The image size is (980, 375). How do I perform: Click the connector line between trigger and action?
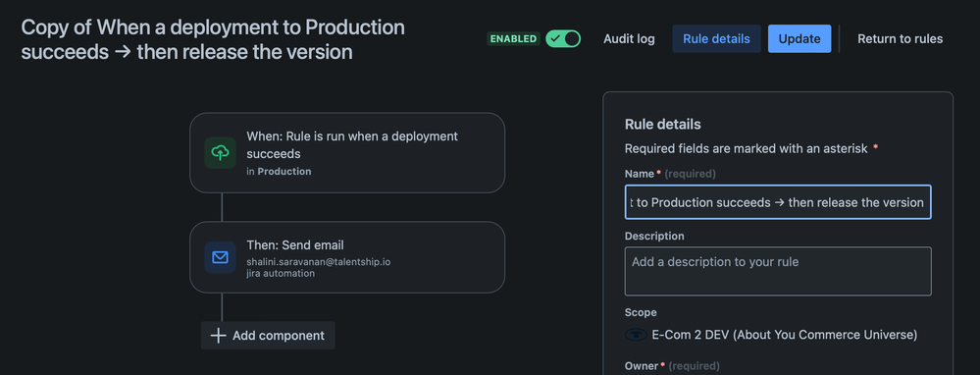click(x=222, y=207)
